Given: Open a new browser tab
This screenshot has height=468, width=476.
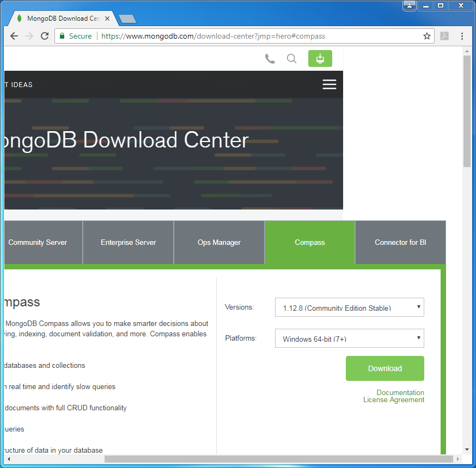Looking at the screenshot, I should 127,19.
